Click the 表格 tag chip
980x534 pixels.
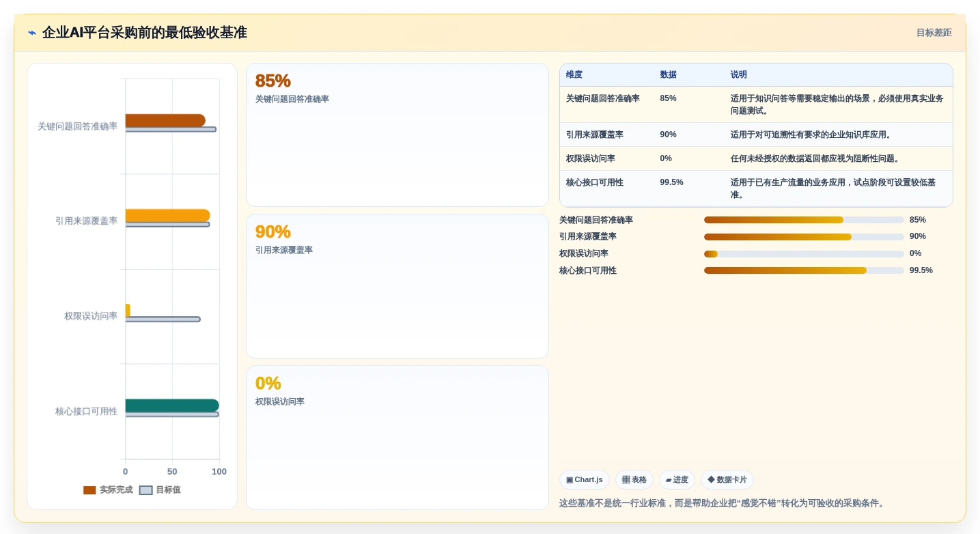click(x=634, y=480)
